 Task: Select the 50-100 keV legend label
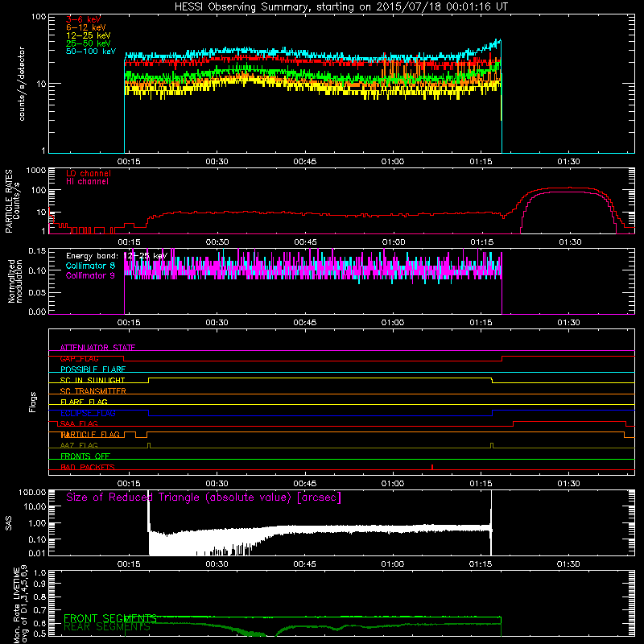pos(90,52)
